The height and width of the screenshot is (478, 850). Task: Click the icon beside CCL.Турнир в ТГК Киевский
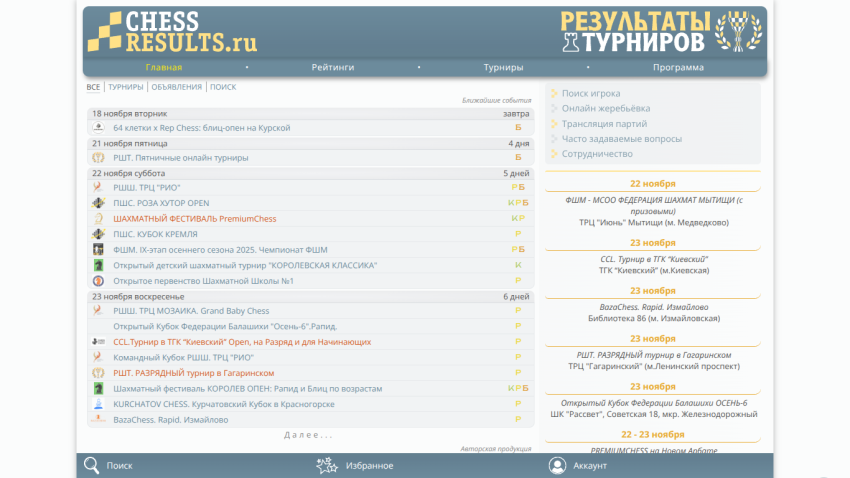(x=98, y=342)
